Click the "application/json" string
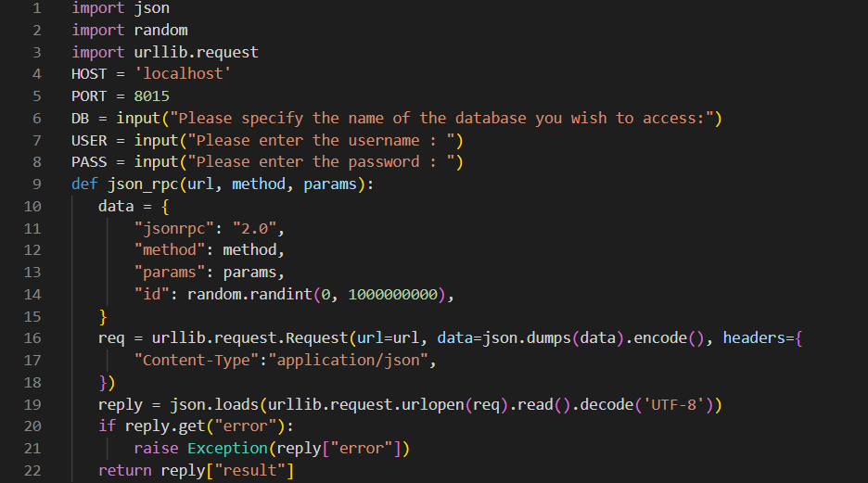Viewport: 868px width, 483px height. 348,361
